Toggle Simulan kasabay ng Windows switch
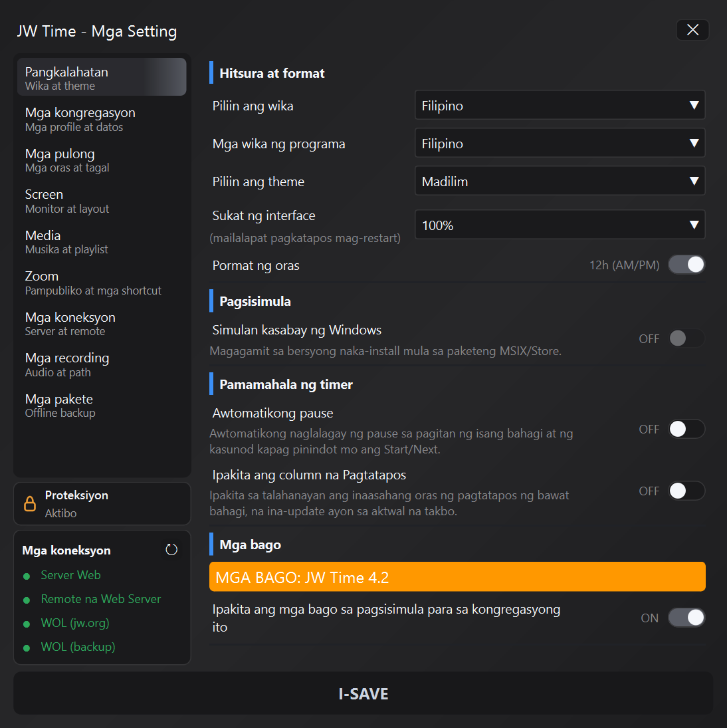The height and width of the screenshot is (728, 727). [x=686, y=338]
